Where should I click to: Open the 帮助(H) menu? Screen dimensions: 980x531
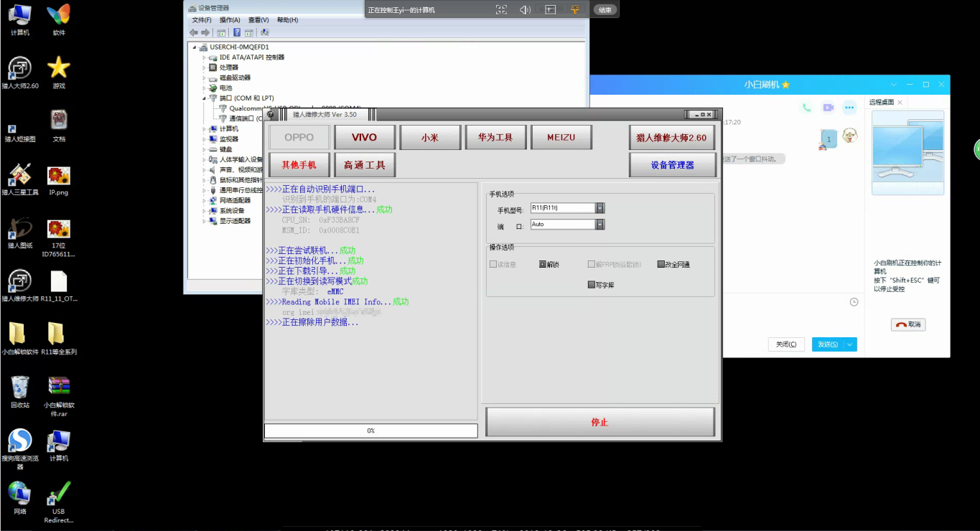click(x=287, y=20)
